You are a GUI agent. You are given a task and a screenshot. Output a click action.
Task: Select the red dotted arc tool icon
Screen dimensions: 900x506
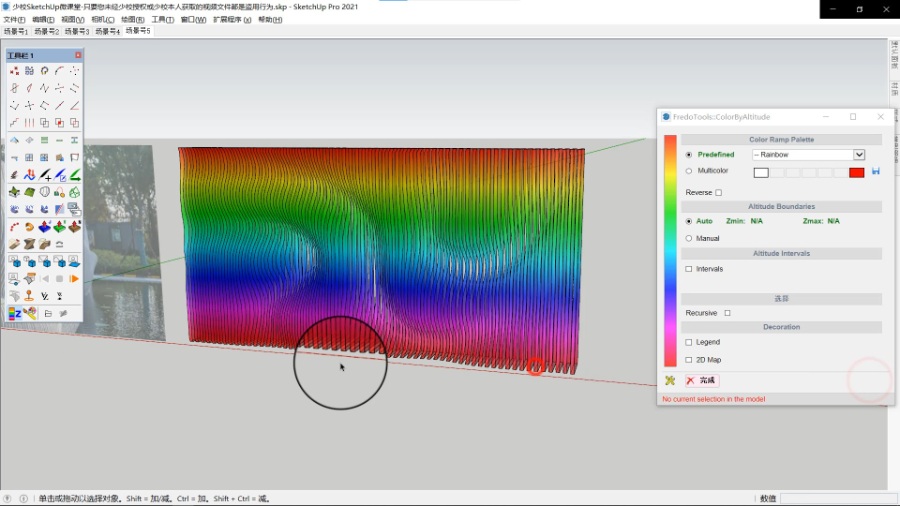tap(14, 227)
